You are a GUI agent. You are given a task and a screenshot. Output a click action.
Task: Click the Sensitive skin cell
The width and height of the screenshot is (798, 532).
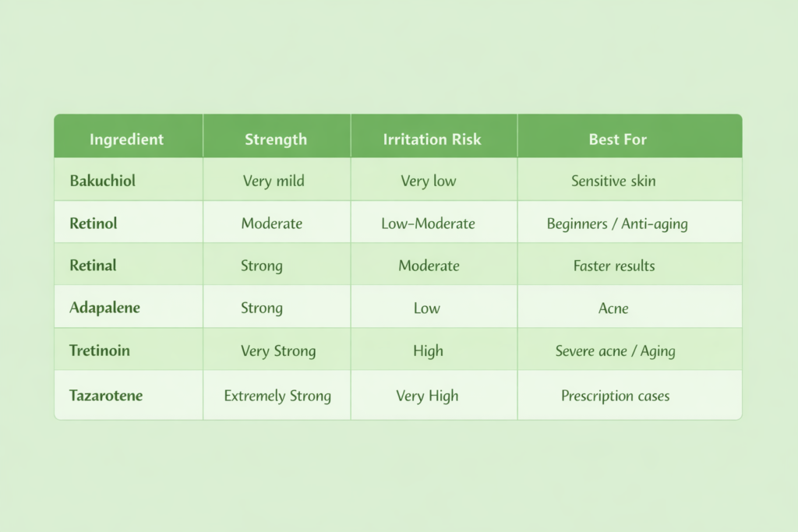click(x=613, y=181)
